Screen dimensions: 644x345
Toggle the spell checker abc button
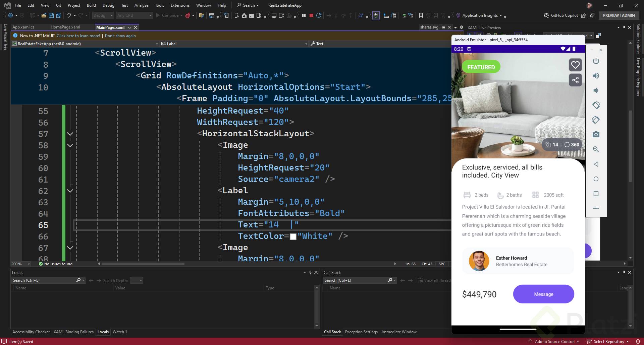click(376, 15)
